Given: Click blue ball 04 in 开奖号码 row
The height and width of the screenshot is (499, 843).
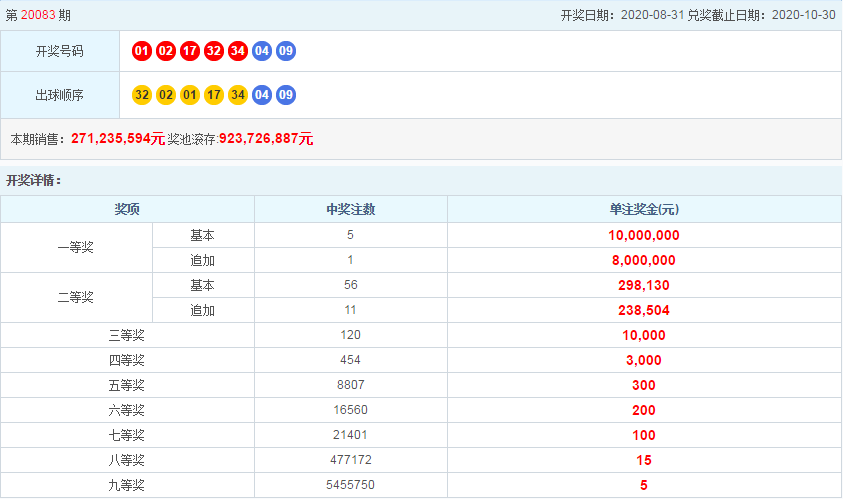Looking at the screenshot, I should click(262, 51).
